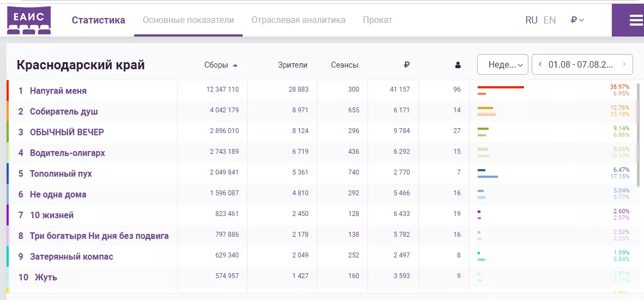Click the Сборы sort arrow
The image size is (644, 300).
pos(235,65)
